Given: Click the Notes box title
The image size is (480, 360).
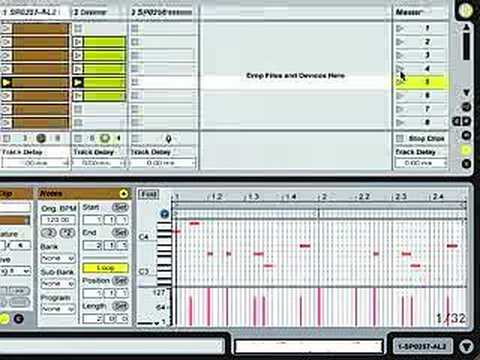Looking at the screenshot, I should coord(51,193).
